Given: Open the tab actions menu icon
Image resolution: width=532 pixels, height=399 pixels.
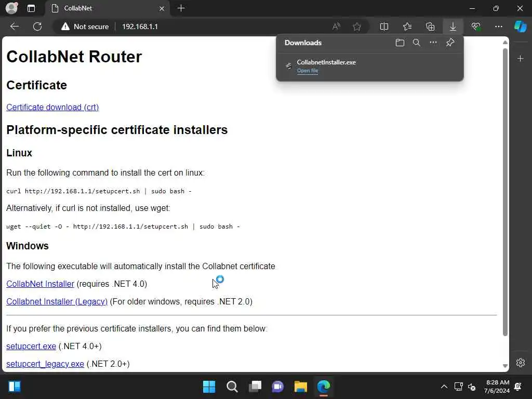Looking at the screenshot, I should pos(31,8).
